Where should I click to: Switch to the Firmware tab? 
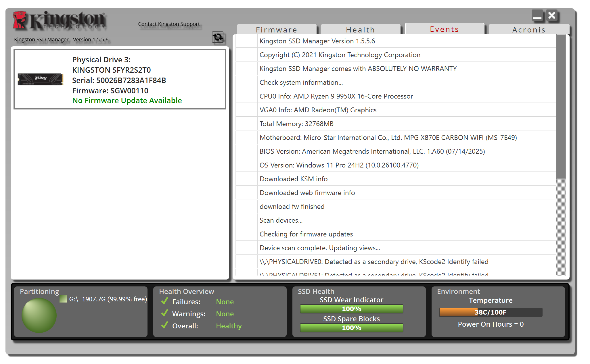click(x=277, y=30)
